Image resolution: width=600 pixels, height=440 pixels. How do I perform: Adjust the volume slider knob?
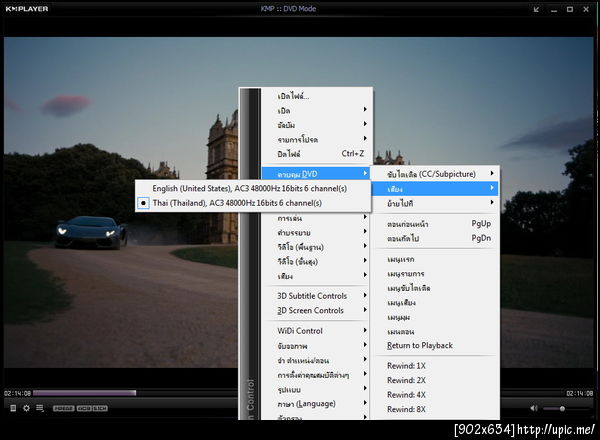tap(562, 409)
